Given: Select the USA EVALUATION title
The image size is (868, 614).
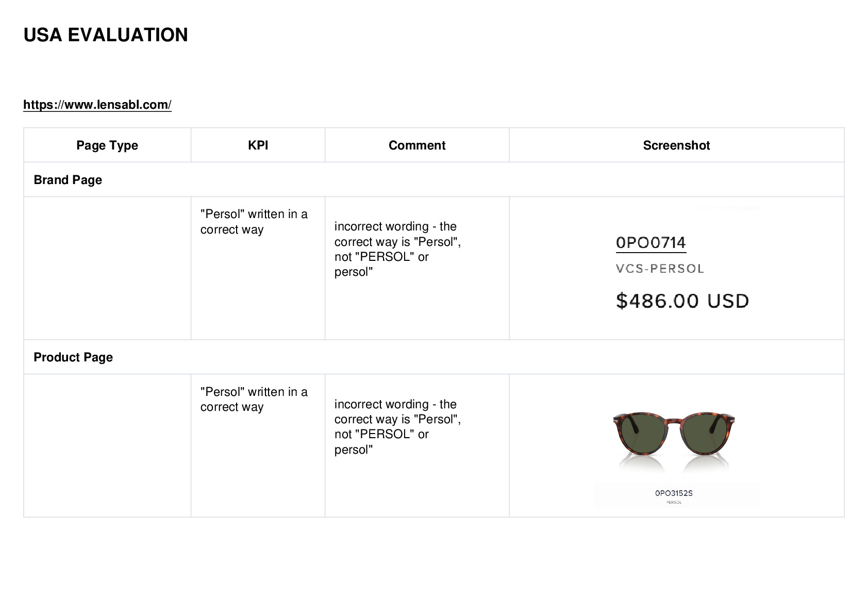Looking at the screenshot, I should tap(106, 35).
